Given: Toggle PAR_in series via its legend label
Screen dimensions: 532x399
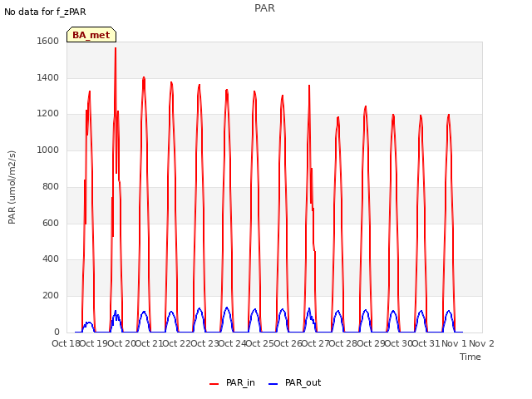Looking at the screenshot, I should coord(240,382).
